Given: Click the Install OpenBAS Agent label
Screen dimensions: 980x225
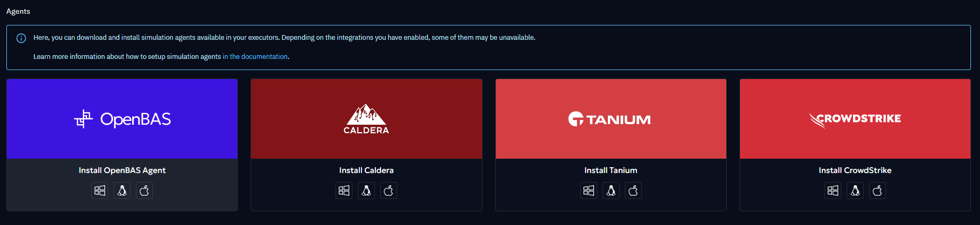Looking at the screenshot, I should coord(122,170).
